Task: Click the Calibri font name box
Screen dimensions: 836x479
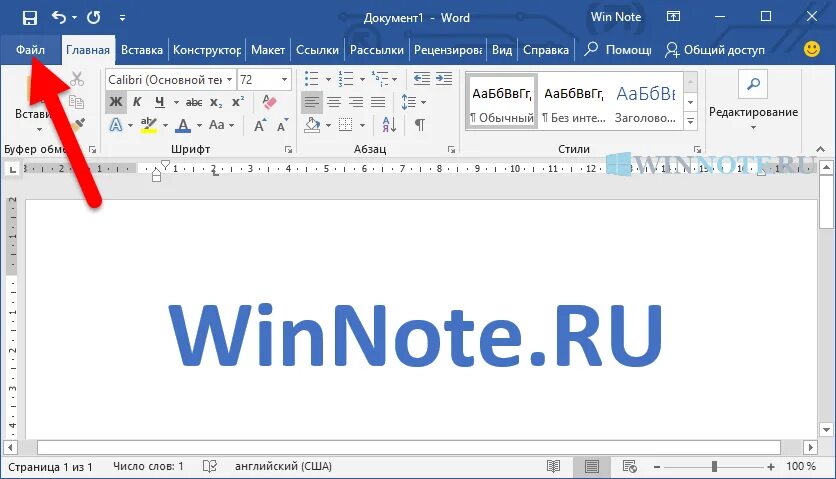Action: 166,79
